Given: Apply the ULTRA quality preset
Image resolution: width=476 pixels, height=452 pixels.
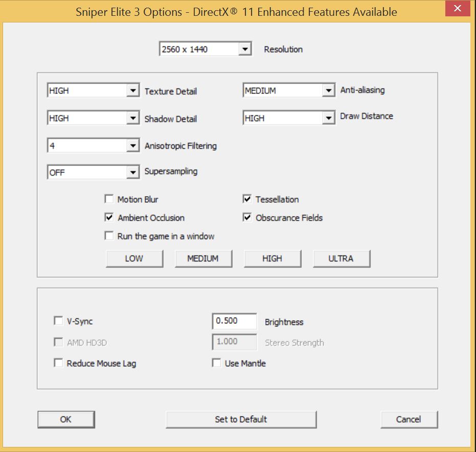Looking at the screenshot, I should (342, 258).
